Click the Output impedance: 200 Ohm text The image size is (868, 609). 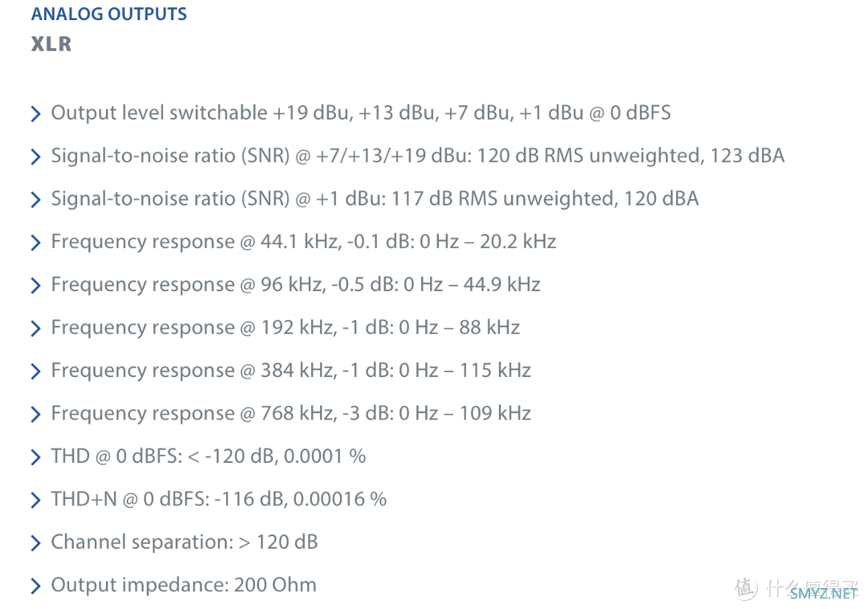tap(184, 585)
